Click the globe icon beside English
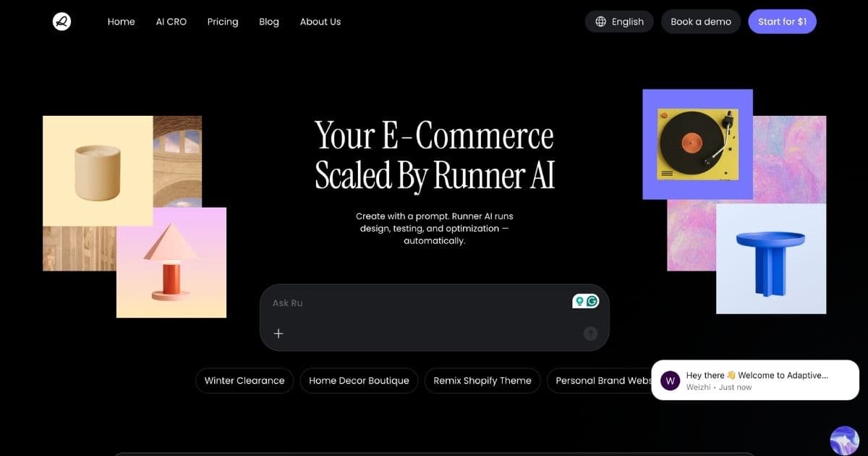868x456 pixels. 600,21
